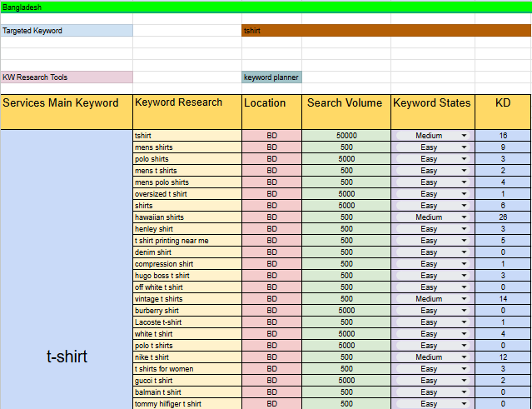Open the Keyword States dropdown for denim shirt
The width and height of the screenshot is (532, 409).
click(x=464, y=252)
